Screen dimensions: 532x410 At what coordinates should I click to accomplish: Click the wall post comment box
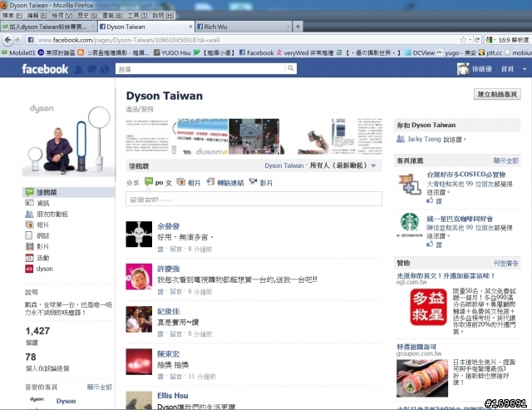[254, 200]
